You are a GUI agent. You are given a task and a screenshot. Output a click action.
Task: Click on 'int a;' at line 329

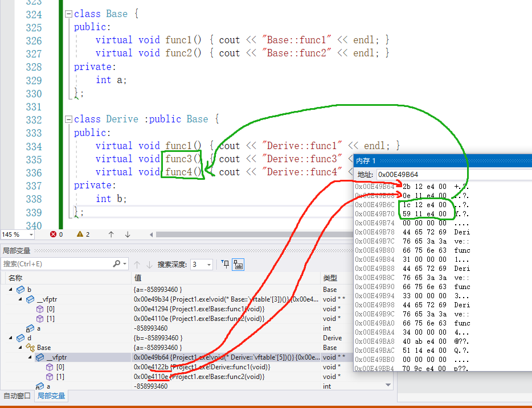[x=111, y=80]
